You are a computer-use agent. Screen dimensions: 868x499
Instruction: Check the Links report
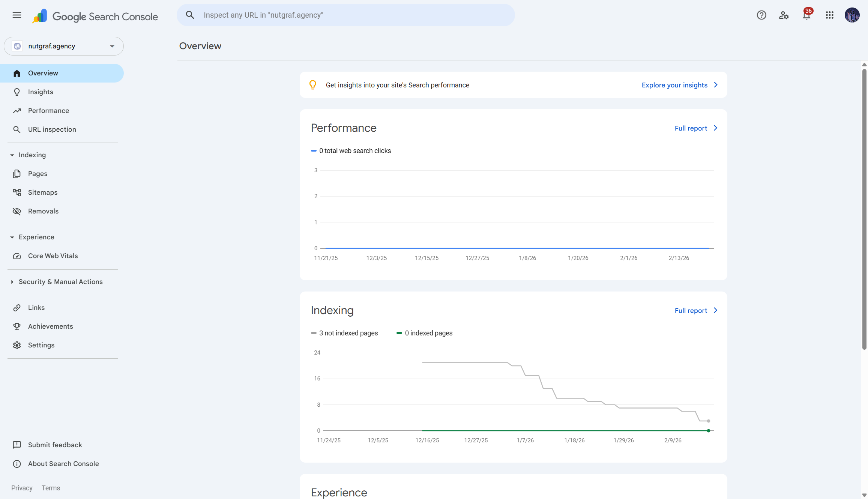click(x=36, y=307)
